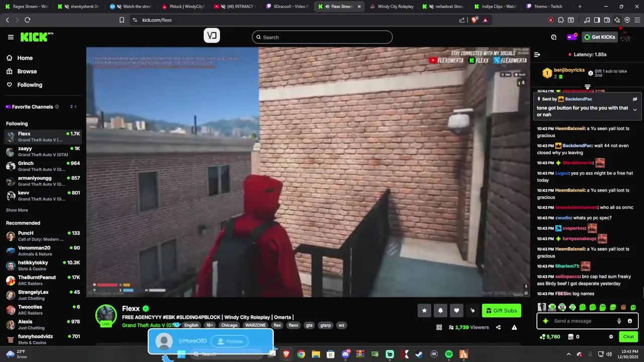Open Grinch channel in Following list
This screenshot has height=362, width=644.
pyautogui.click(x=43, y=166)
